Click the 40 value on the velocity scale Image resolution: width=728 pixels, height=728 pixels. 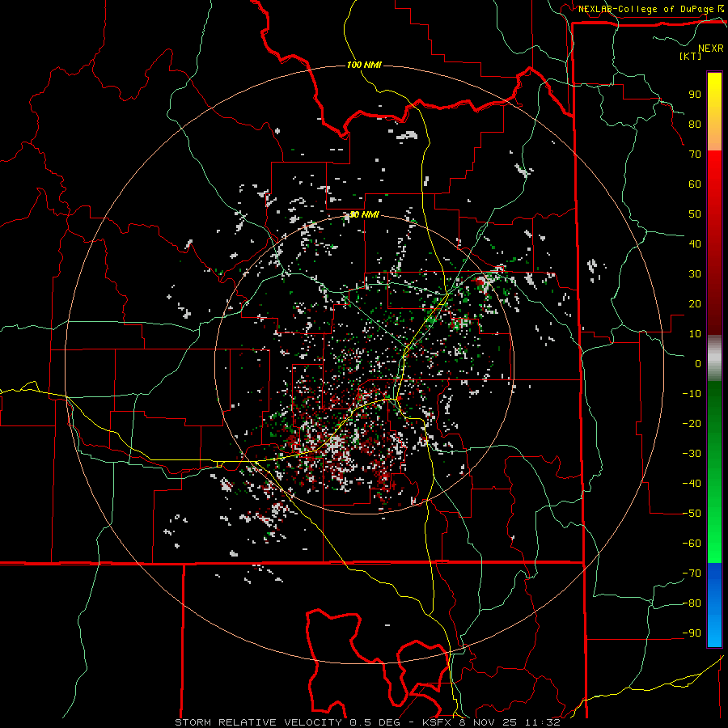click(695, 244)
